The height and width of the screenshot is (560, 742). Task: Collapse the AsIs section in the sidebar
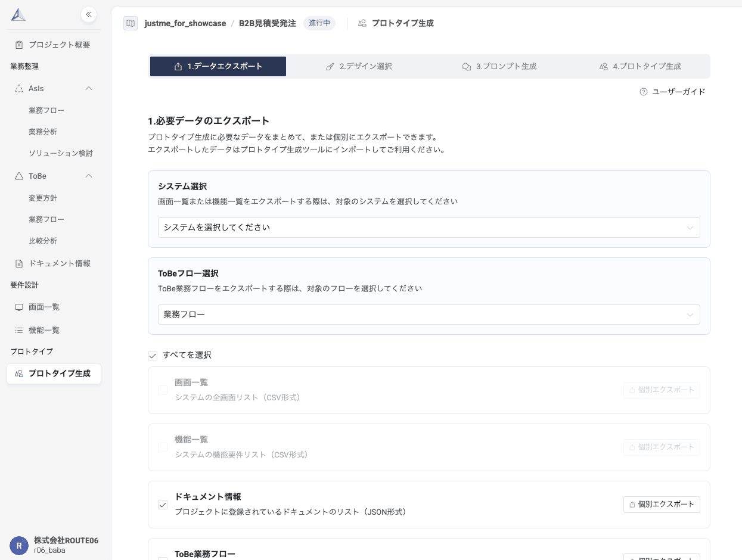tap(88, 88)
